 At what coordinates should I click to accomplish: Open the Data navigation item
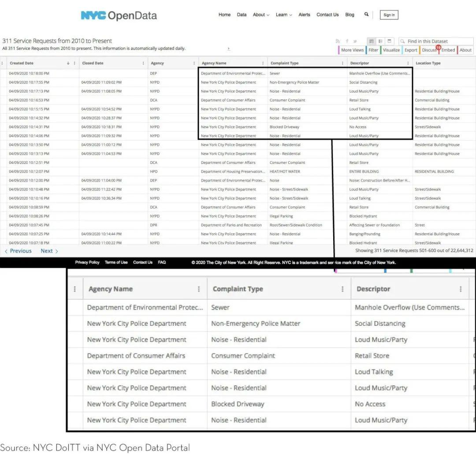(x=242, y=15)
